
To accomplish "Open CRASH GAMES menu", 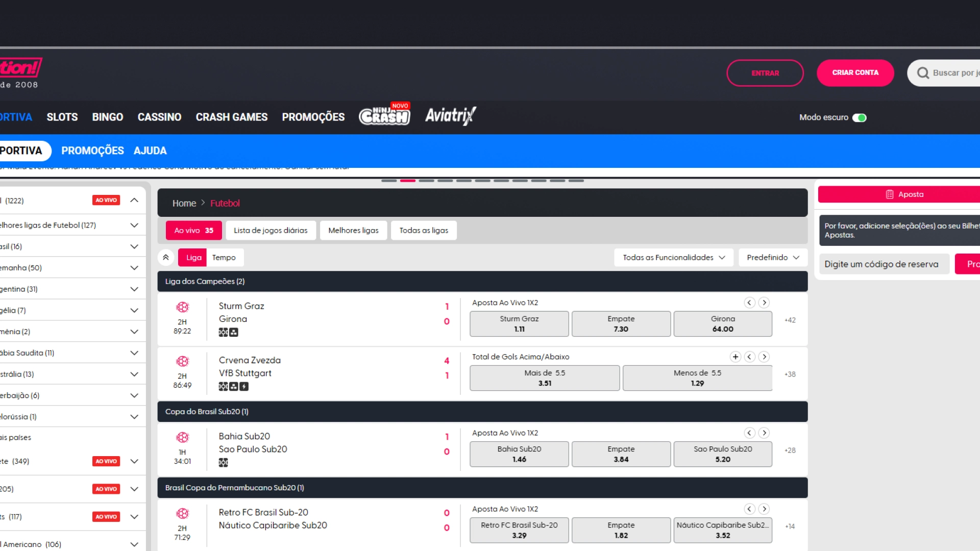I will pyautogui.click(x=232, y=117).
